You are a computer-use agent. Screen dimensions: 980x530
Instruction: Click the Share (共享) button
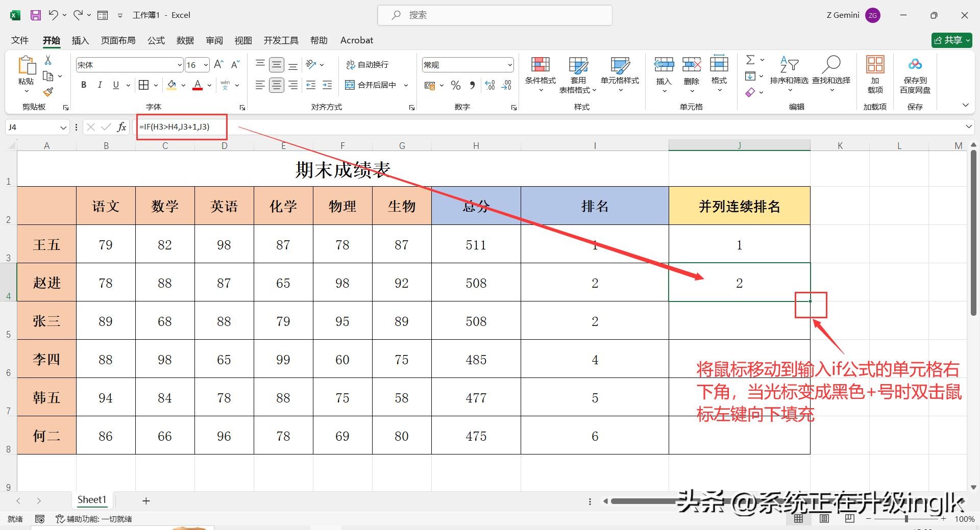[x=951, y=40]
